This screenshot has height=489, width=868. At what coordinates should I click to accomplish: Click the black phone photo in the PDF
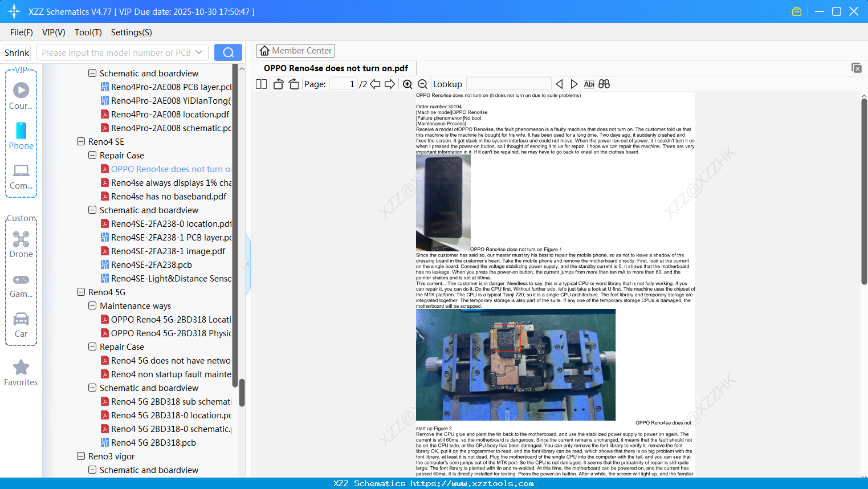[443, 203]
